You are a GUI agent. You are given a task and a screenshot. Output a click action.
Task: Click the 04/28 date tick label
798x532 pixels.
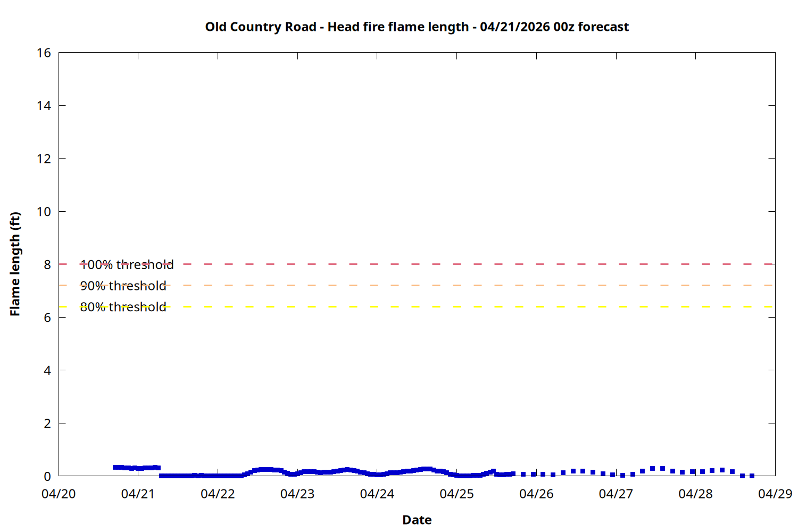695,494
